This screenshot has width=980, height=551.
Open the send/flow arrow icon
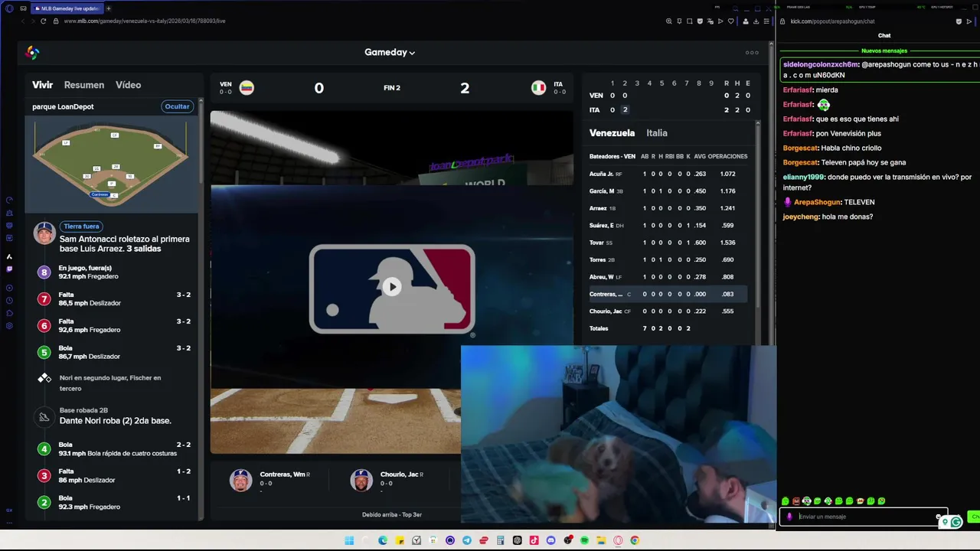click(720, 21)
